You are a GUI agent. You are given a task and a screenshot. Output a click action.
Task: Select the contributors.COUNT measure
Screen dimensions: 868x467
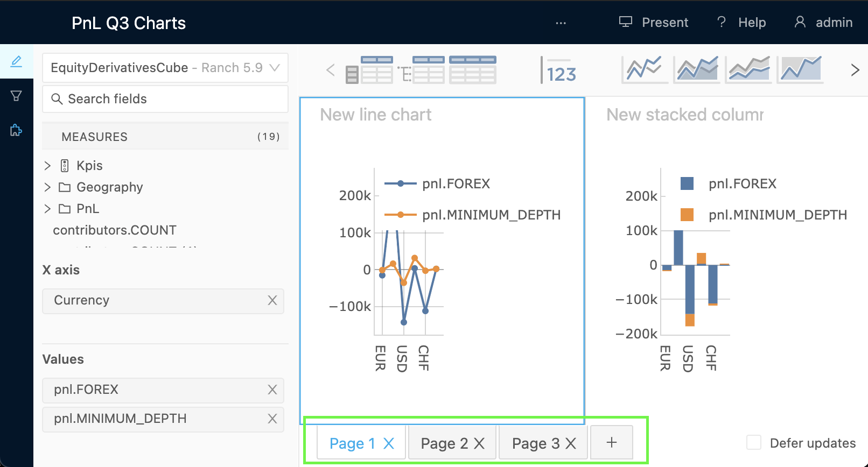pyautogui.click(x=115, y=230)
